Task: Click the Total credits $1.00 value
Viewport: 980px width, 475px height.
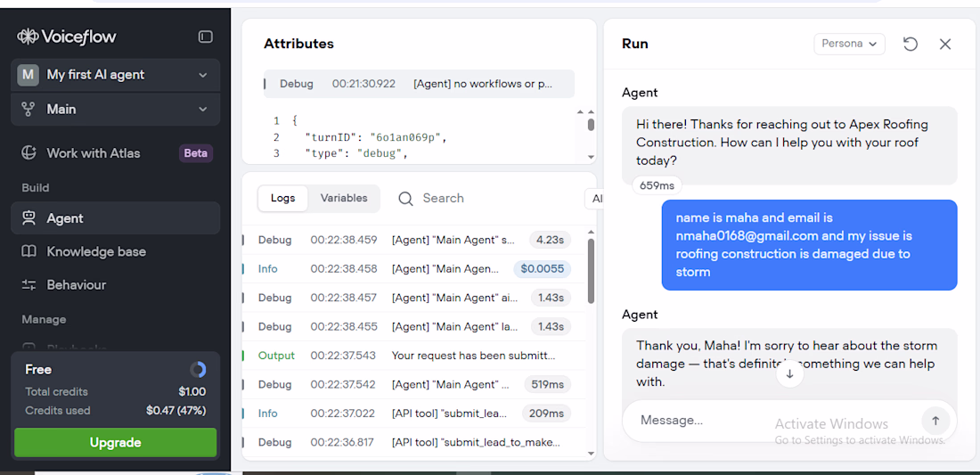Action: pyautogui.click(x=192, y=392)
